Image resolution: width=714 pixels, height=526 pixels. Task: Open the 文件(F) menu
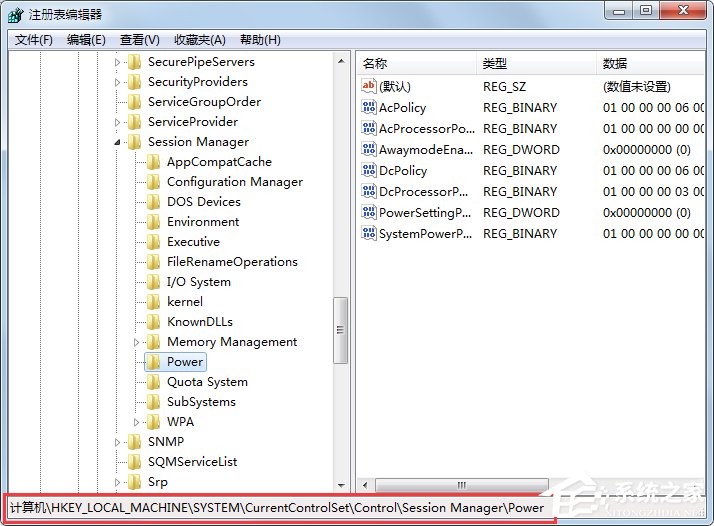pyautogui.click(x=33, y=40)
